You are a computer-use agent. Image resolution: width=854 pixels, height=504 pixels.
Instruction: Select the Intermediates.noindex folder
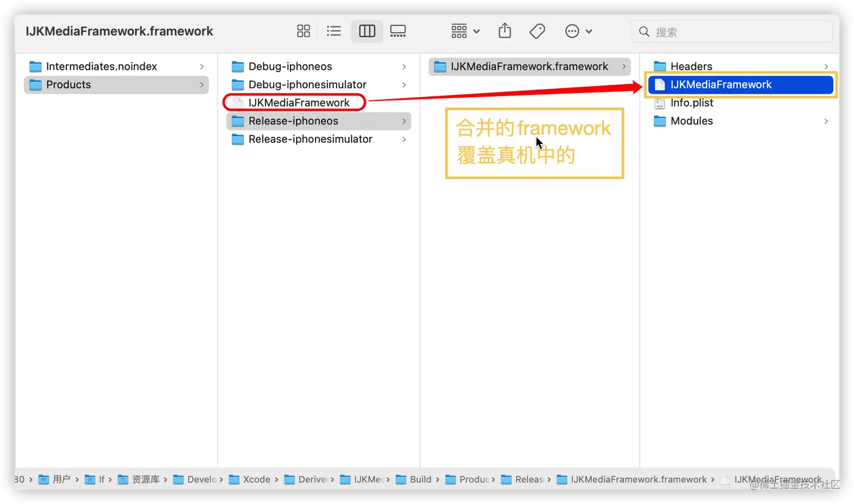[116, 67]
